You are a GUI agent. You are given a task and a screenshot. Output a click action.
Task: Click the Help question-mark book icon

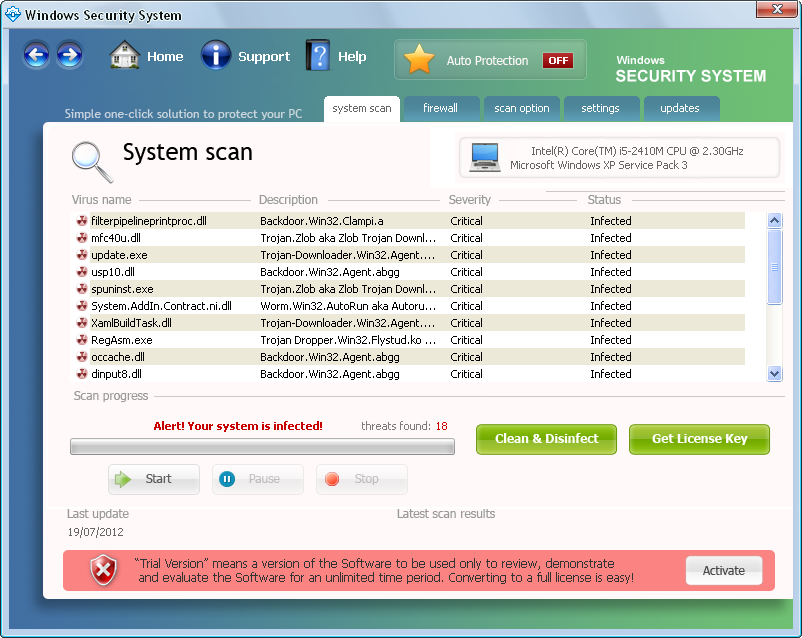coord(318,55)
